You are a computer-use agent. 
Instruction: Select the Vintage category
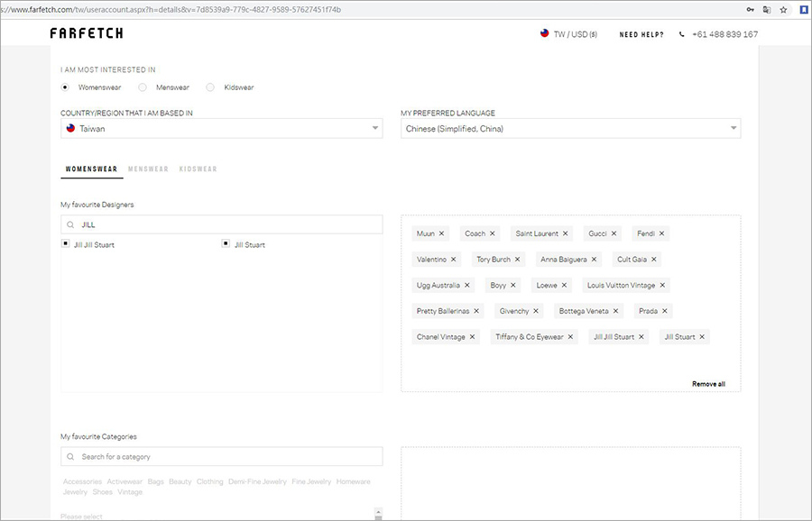point(130,492)
